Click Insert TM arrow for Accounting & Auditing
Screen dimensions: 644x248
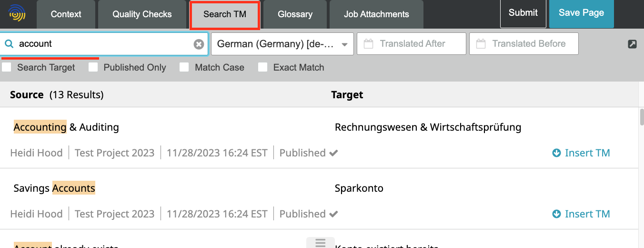pos(556,153)
